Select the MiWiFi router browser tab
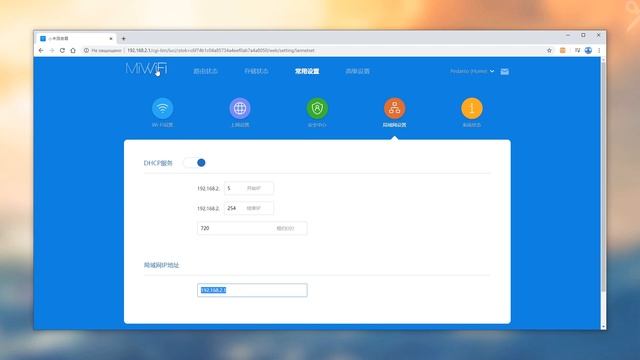640x360 pixels. 76,38
